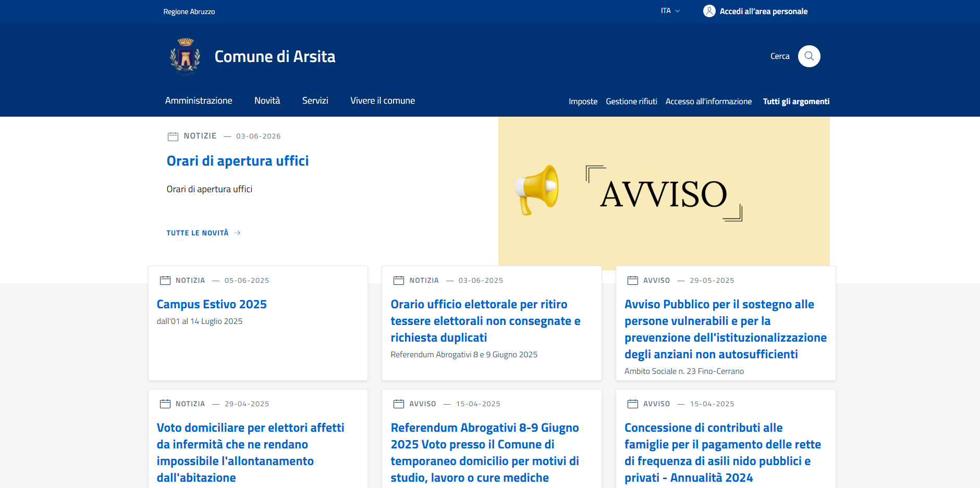Click the Comune di Arsita coat of arms logo

click(185, 56)
